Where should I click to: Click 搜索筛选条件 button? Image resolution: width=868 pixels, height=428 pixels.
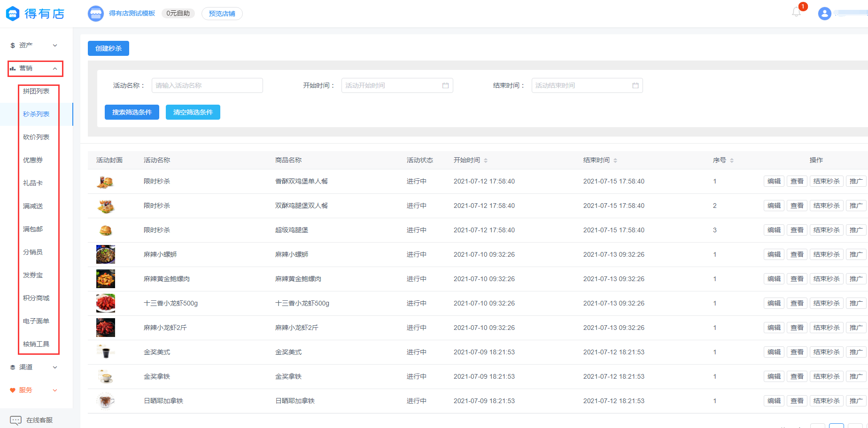coord(132,112)
